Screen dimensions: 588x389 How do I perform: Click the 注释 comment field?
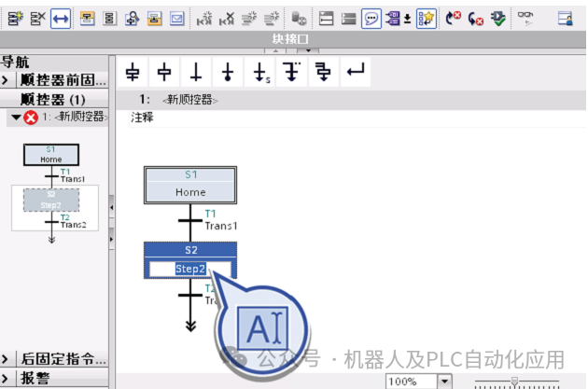point(357,118)
